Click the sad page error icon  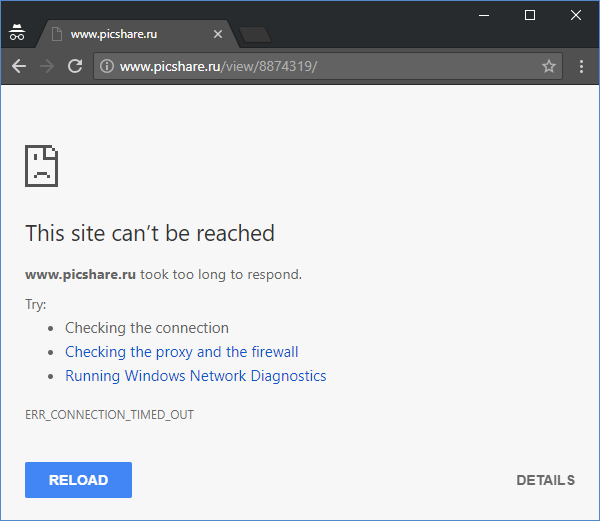pyautogui.click(x=42, y=165)
